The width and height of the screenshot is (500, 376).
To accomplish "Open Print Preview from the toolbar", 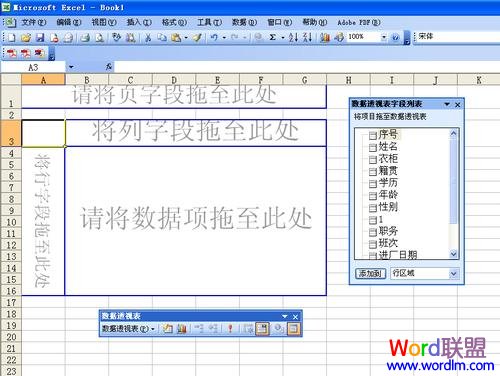I will (x=99, y=37).
